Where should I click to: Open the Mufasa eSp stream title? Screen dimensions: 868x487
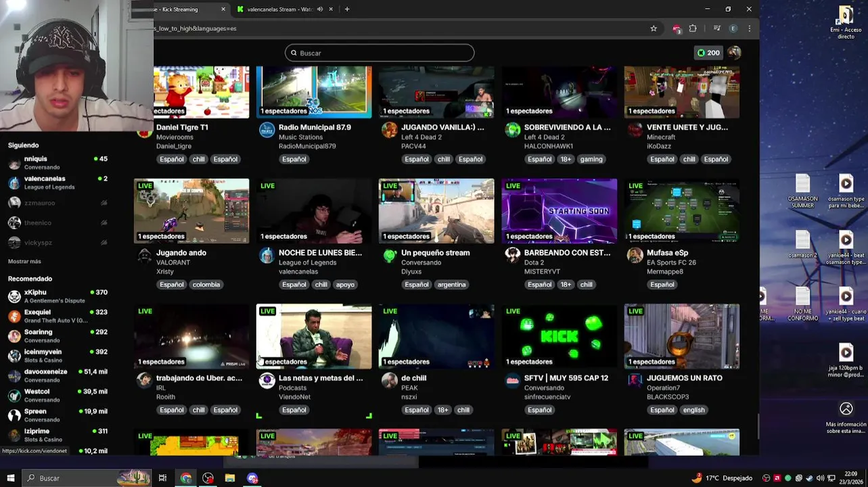click(667, 253)
